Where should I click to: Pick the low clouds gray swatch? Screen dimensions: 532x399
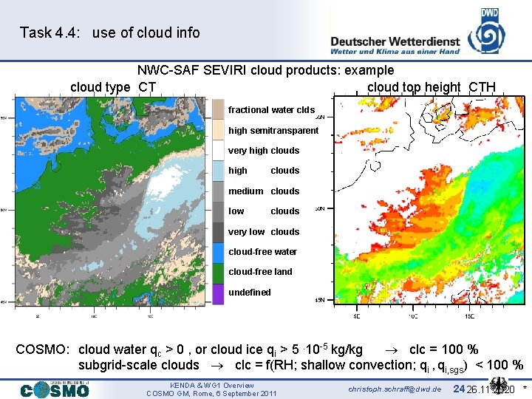(218, 212)
